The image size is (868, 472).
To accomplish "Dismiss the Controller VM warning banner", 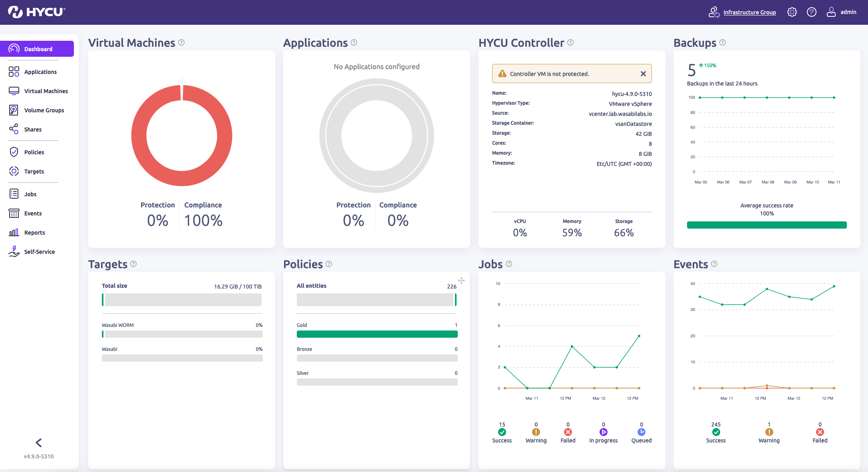I will [643, 74].
